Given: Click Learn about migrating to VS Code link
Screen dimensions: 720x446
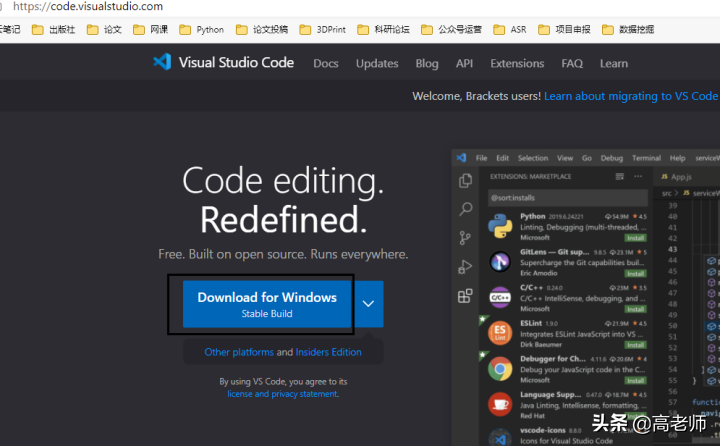Looking at the screenshot, I should pos(630,96).
